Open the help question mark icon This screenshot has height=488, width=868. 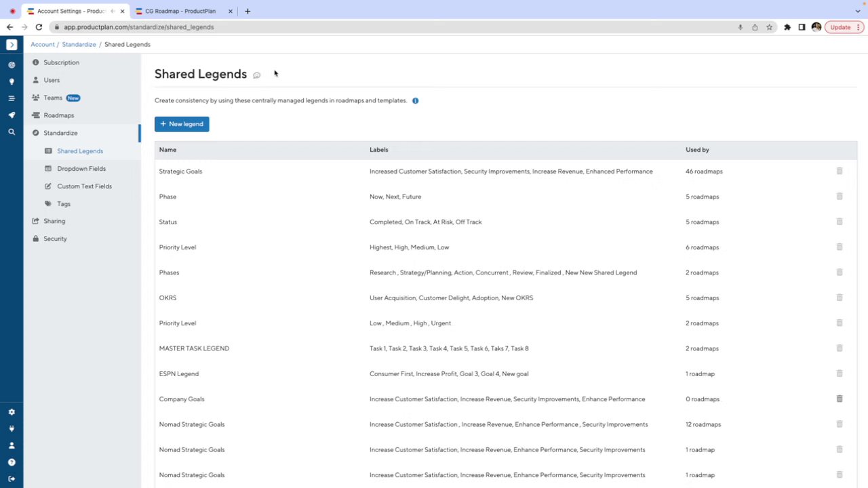click(12, 462)
